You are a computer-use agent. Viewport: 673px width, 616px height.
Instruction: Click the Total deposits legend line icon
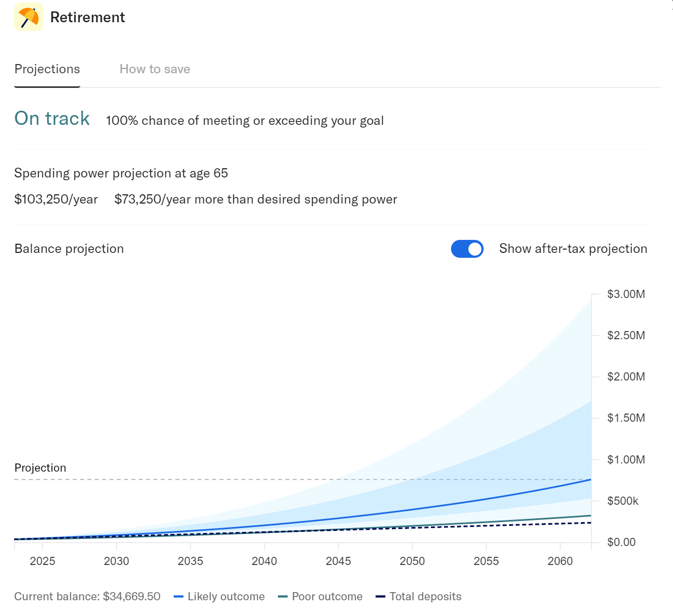[380, 596]
